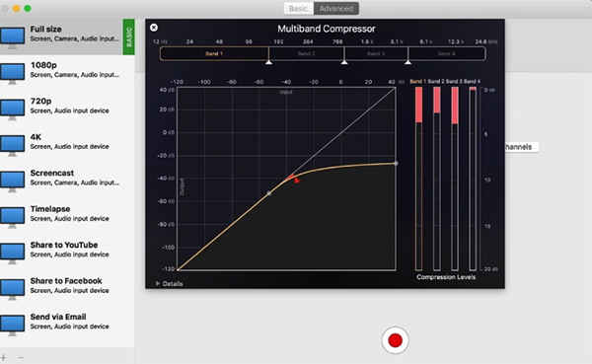Image resolution: width=592 pixels, height=364 pixels.
Task: Select the Screencast preset monitor icon
Action: point(13,182)
